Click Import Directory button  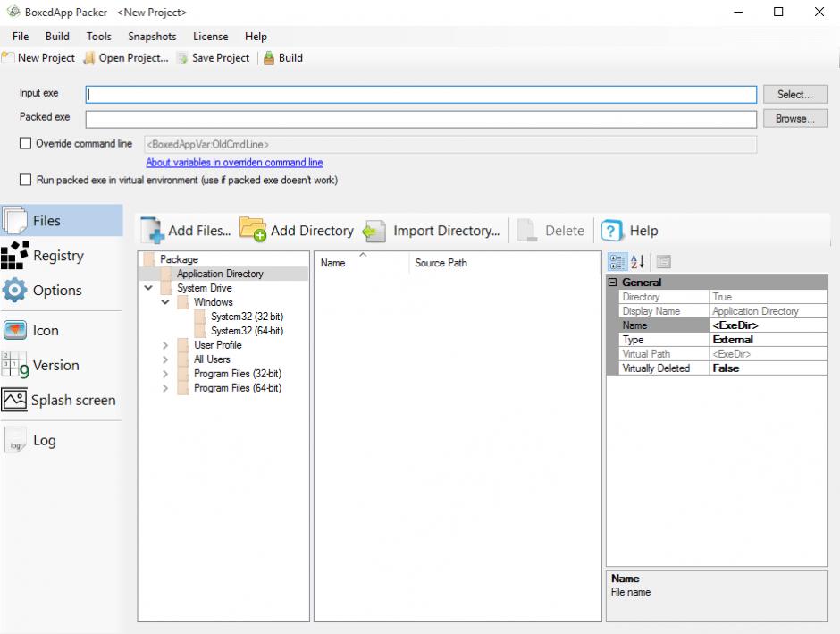point(432,231)
